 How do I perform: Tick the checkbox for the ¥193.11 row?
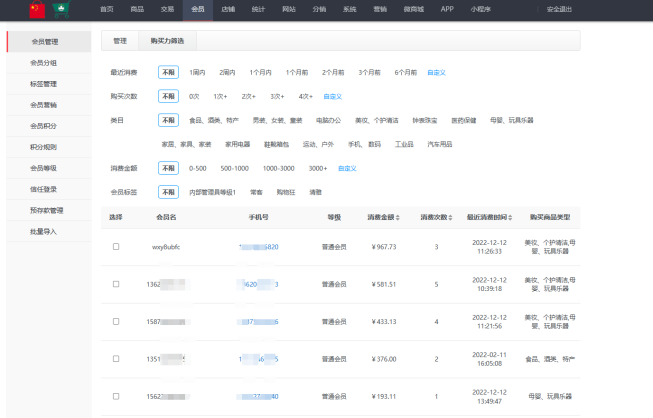click(x=116, y=396)
